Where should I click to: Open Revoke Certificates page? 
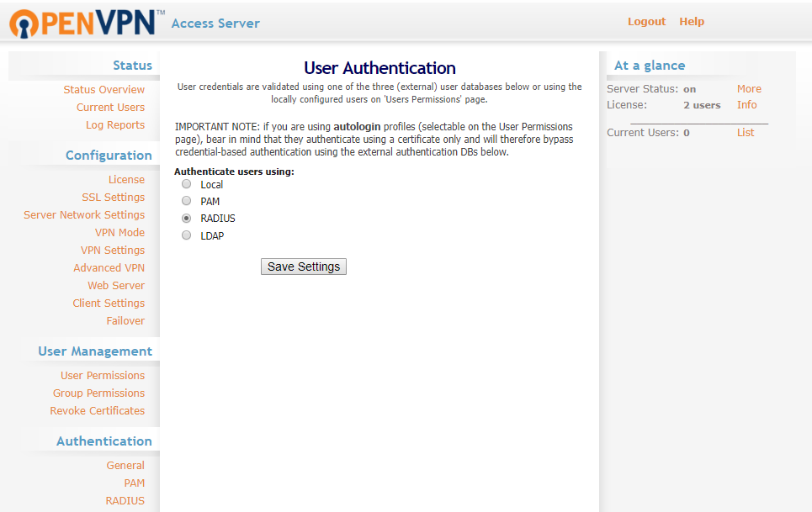98,410
